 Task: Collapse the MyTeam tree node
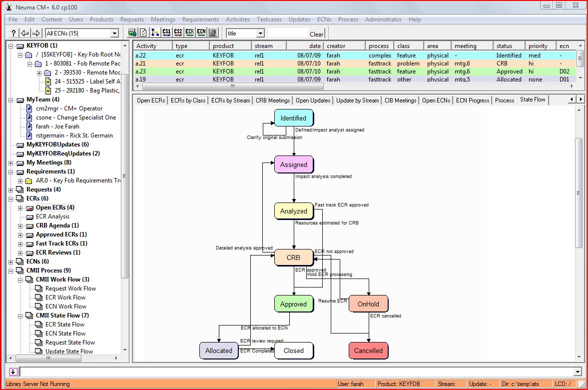point(11,99)
